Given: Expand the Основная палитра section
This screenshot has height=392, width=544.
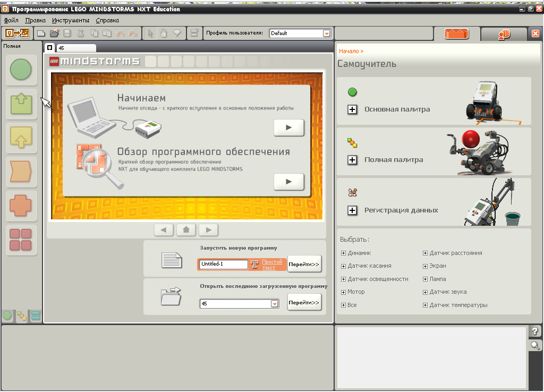Looking at the screenshot, I should tap(352, 109).
